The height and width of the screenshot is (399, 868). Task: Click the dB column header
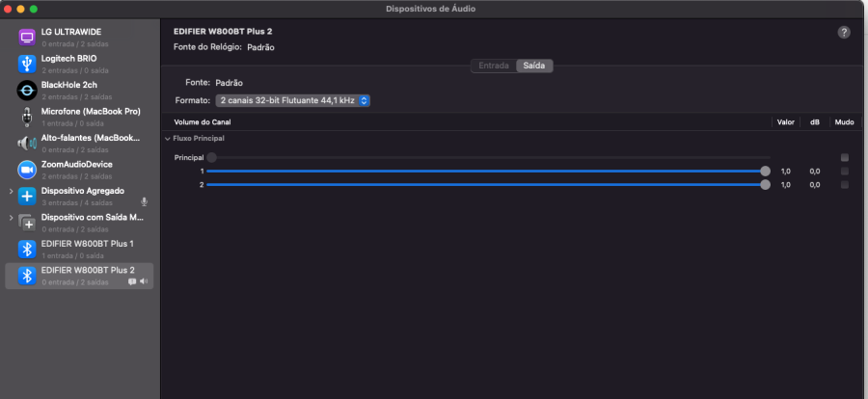tap(815, 122)
